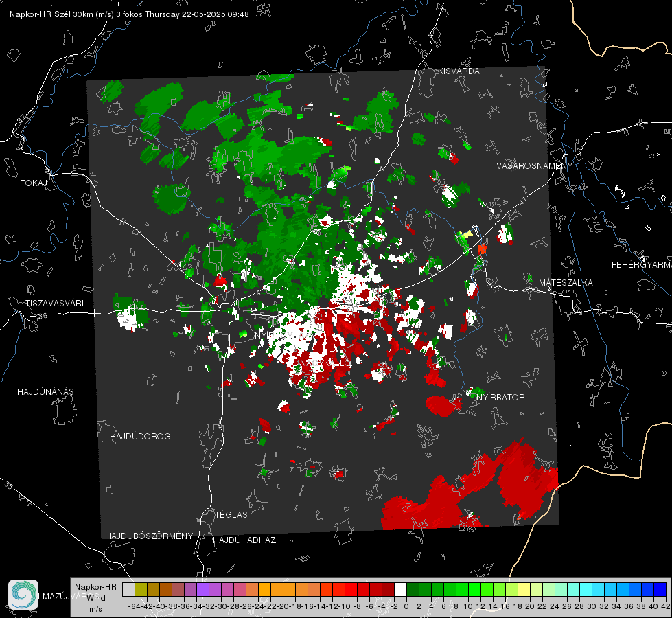Pick the deep blue swatch between 40 and 42
The height and width of the screenshot is (618, 672).
tap(660, 589)
